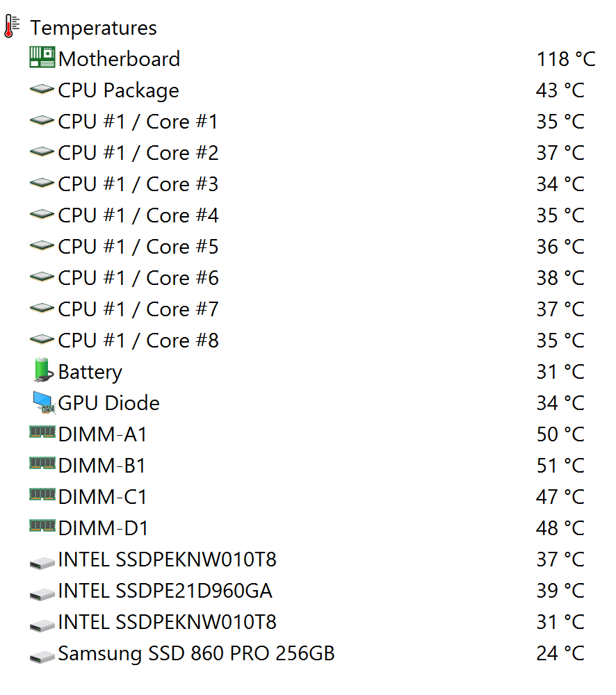Click the Motherboard 118 °C reading
Screen dimensions: 616x695
pos(565,59)
